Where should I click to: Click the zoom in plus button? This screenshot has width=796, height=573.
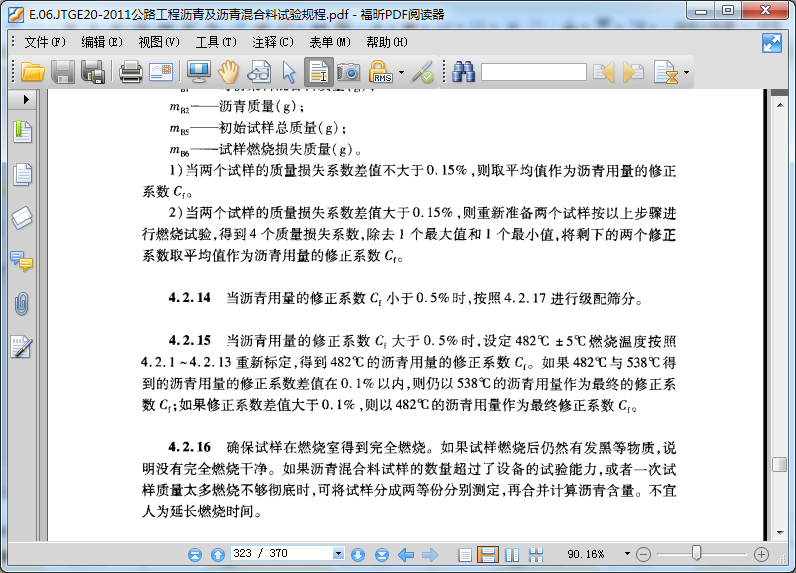pyautogui.click(x=761, y=554)
